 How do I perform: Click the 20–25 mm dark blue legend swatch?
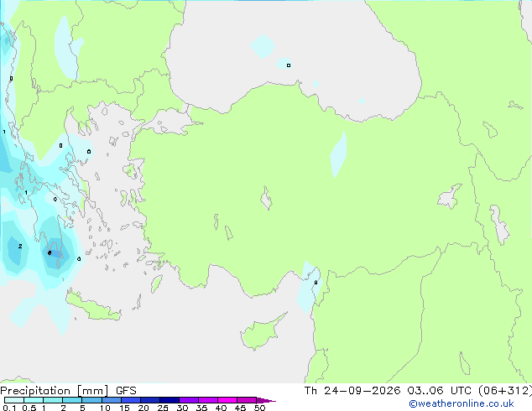pos(150,400)
